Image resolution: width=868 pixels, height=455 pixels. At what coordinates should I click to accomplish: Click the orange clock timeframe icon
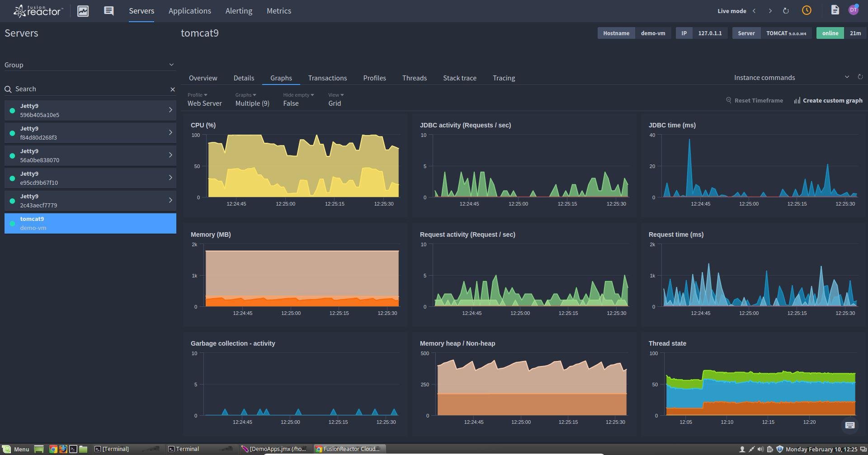point(807,10)
